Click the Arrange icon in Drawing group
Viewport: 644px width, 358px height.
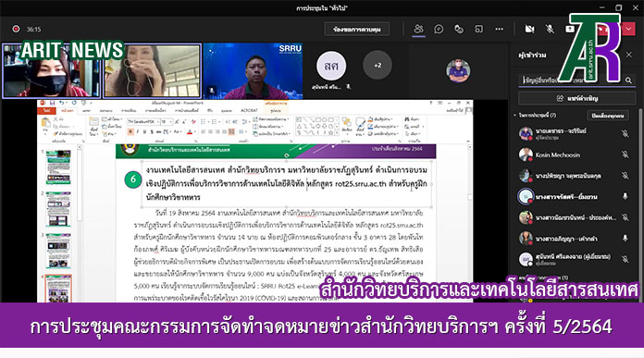click(347, 124)
